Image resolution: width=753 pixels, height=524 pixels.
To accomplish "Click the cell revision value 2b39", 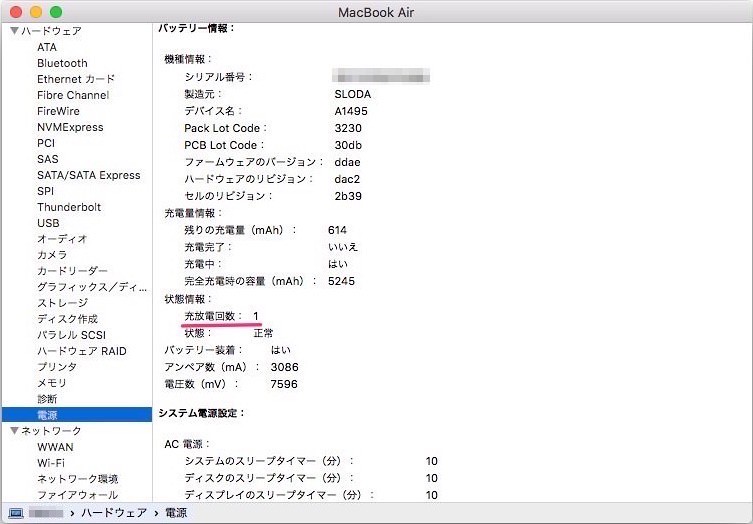I will pos(348,196).
